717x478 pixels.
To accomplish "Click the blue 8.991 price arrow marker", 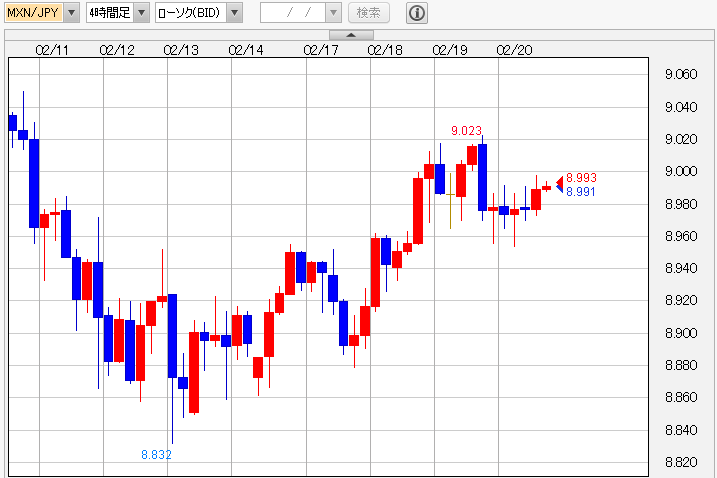I will coord(559,189).
